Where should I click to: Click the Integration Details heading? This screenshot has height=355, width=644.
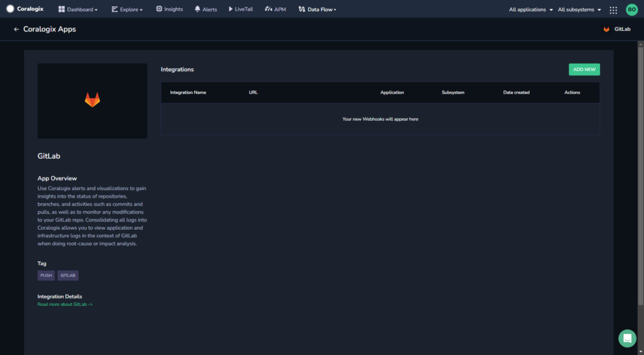(x=60, y=296)
